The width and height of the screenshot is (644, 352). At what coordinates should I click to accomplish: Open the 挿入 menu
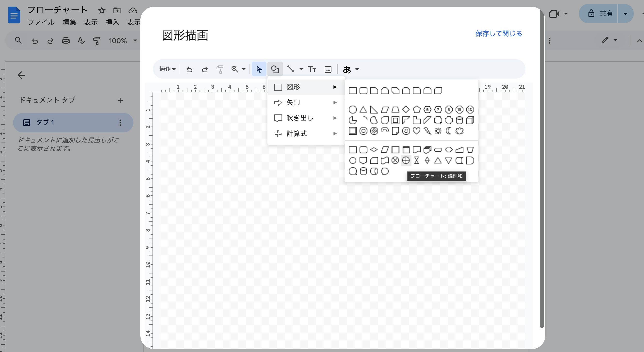click(x=112, y=22)
